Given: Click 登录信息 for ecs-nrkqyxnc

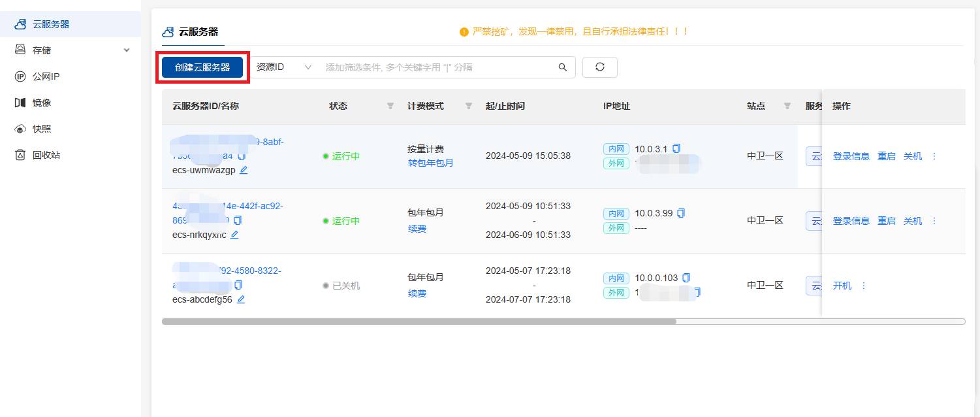Looking at the screenshot, I should [851, 222].
